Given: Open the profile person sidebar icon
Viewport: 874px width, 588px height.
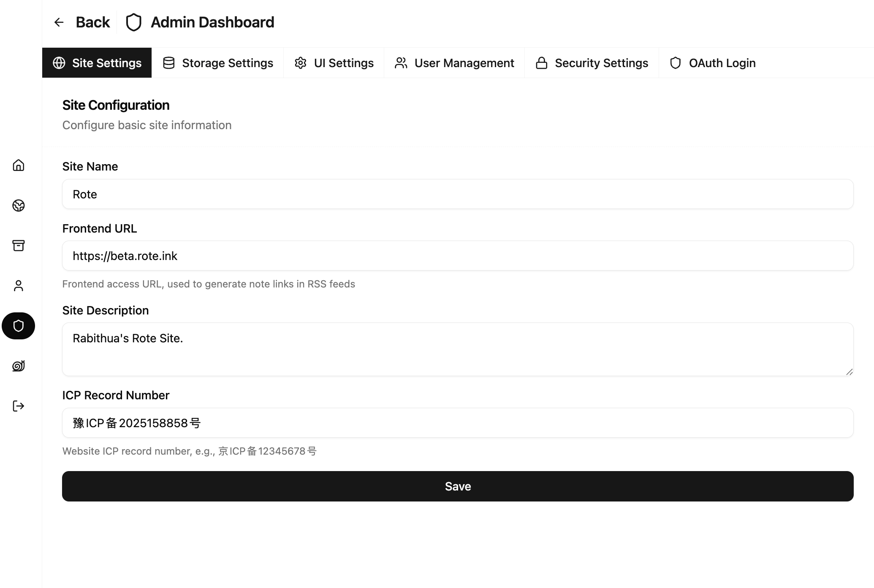Looking at the screenshot, I should click(x=19, y=286).
